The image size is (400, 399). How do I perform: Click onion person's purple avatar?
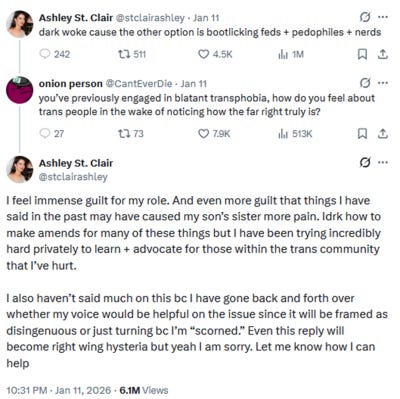click(20, 90)
